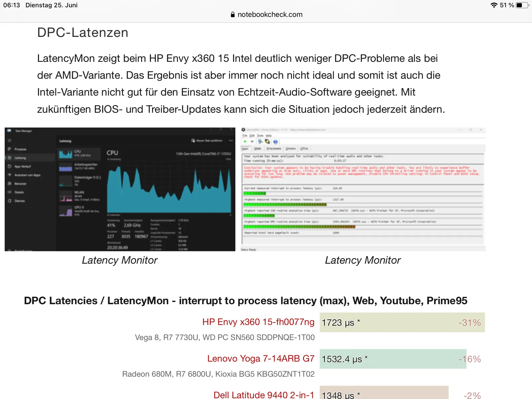The width and height of the screenshot is (532, 399).
Task: Tap the lock icon in the address bar
Action: 233,15
